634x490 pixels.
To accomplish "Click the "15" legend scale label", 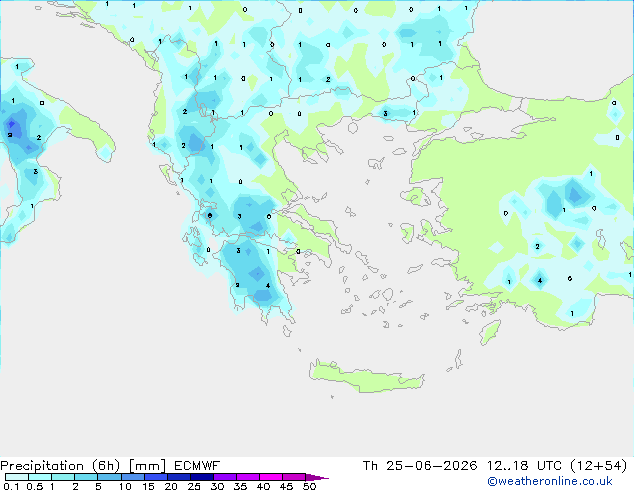I will click(148, 486).
